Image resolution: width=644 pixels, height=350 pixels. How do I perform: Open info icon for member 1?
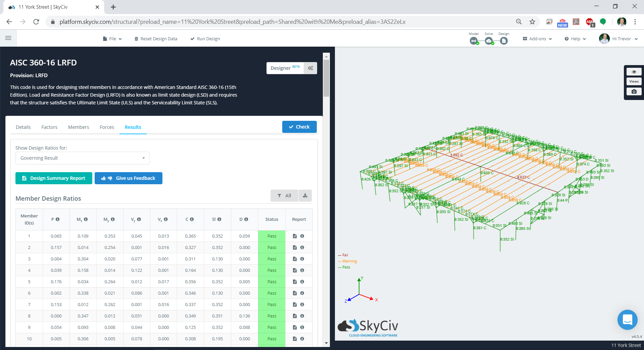[302, 236]
